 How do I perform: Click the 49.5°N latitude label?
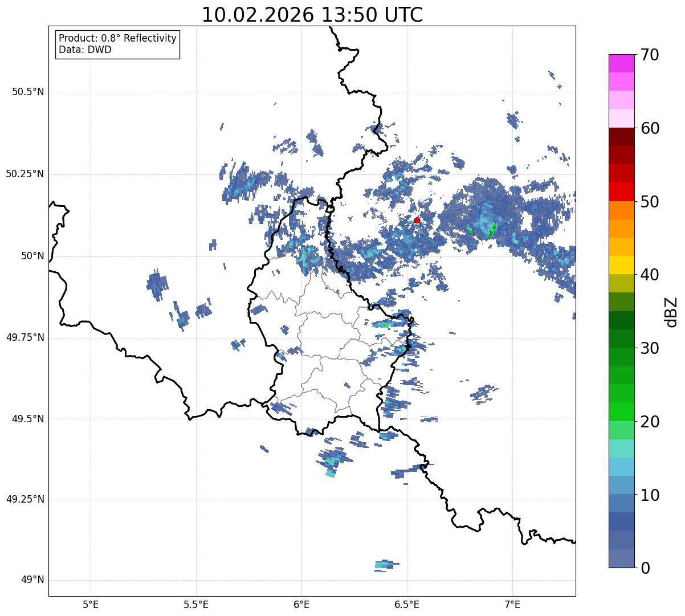coord(28,419)
